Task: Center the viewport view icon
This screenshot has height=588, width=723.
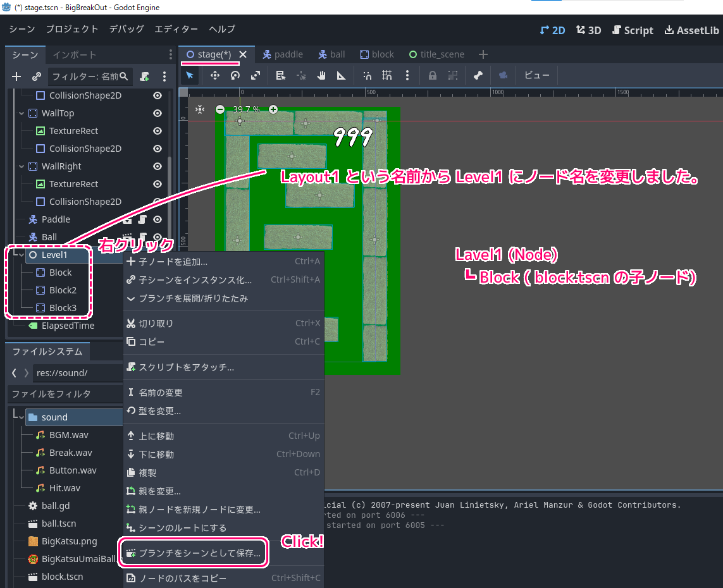Action: pyautogui.click(x=200, y=109)
